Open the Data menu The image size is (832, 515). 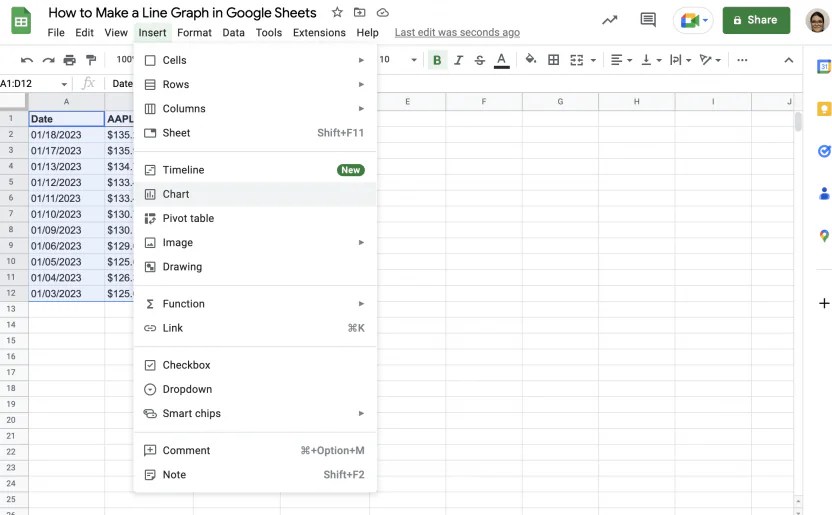pyautogui.click(x=233, y=33)
